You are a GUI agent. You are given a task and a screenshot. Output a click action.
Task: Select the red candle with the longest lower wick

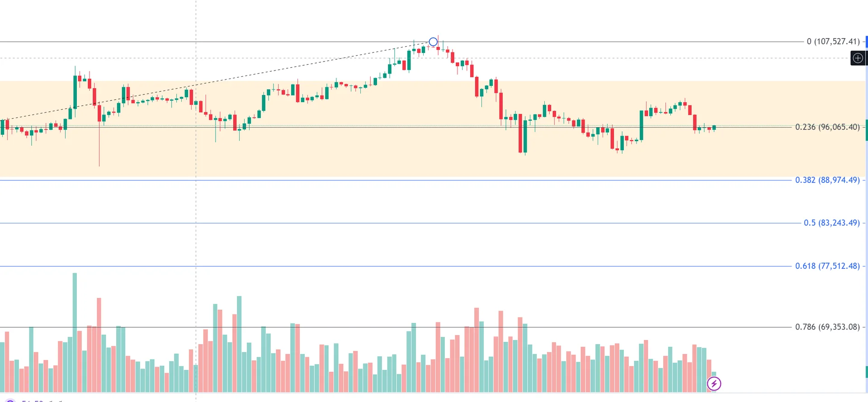click(99, 113)
